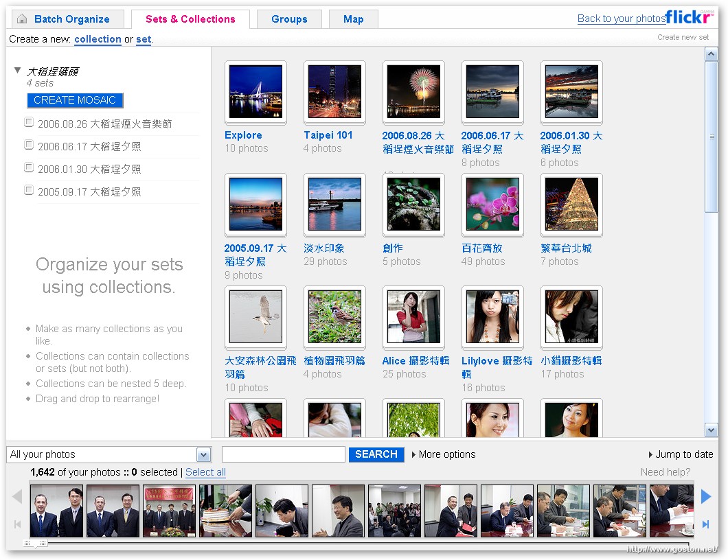Select the 2006.06.17 set icon in sidebar
Viewport: 728px width, 560px height.
pos(29,145)
